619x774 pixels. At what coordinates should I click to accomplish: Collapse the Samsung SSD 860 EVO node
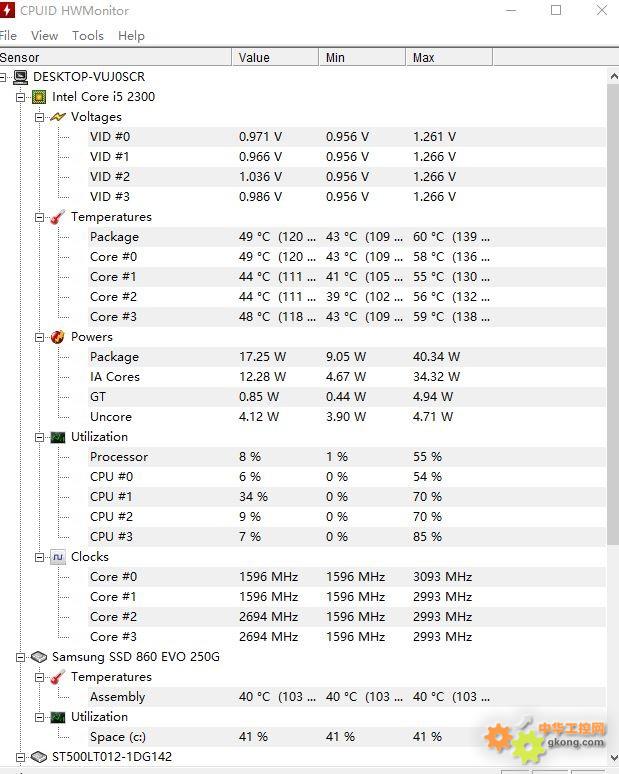pos(20,658)
